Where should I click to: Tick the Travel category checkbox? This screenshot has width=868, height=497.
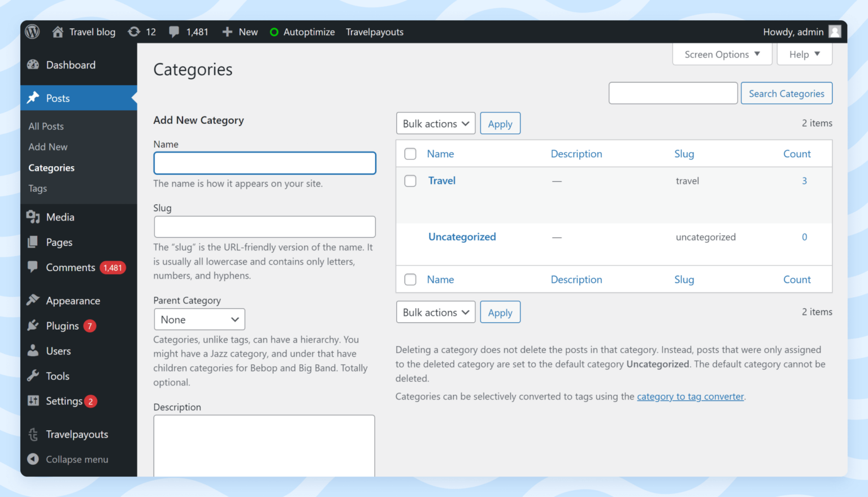[410, 181]
